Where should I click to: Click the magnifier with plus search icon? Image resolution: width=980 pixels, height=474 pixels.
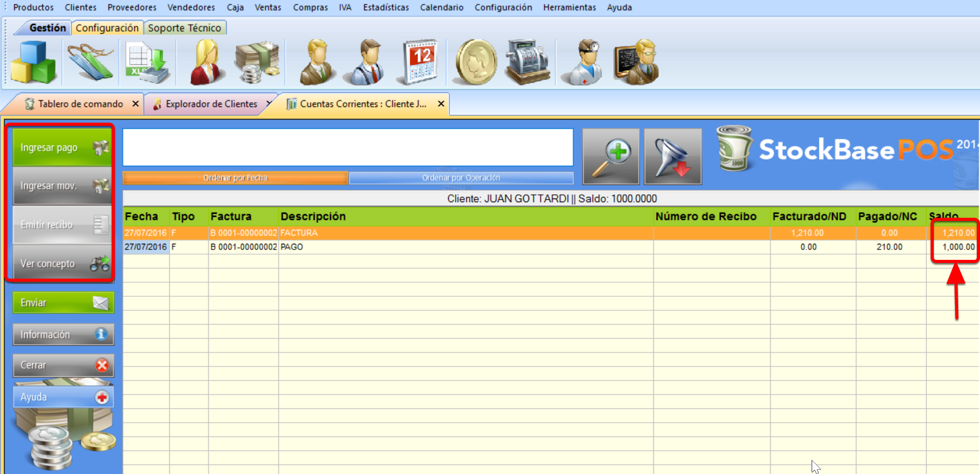point(611,156)
